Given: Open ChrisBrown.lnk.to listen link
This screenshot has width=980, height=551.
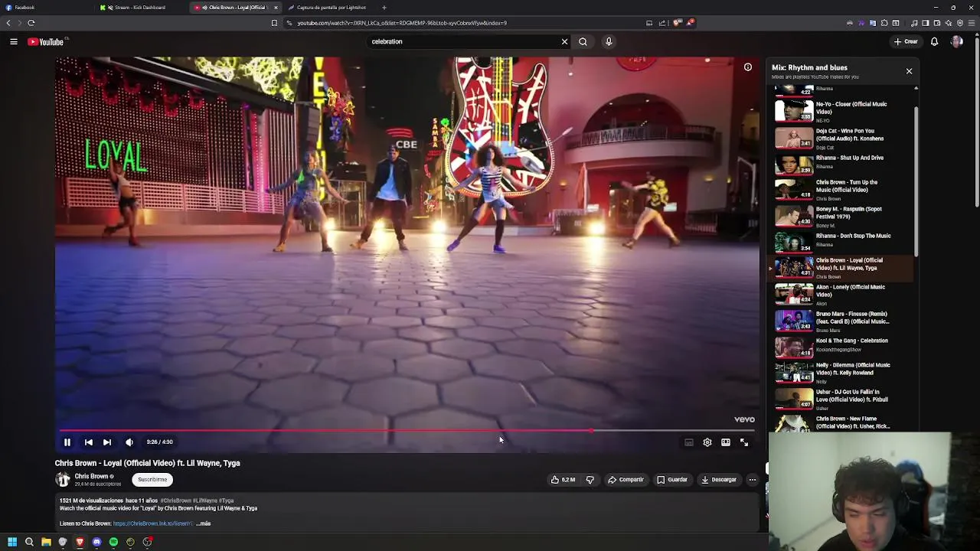Looking at the screenshot, I should pyautogui.click(x=152, y=523).
